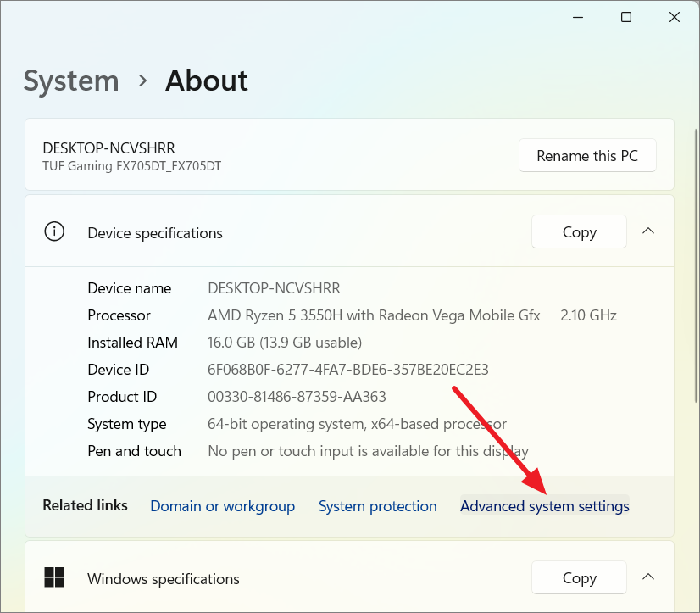Copy the Windows specifications
This screenshot has height=613, width=700.
tap(579, 577)
